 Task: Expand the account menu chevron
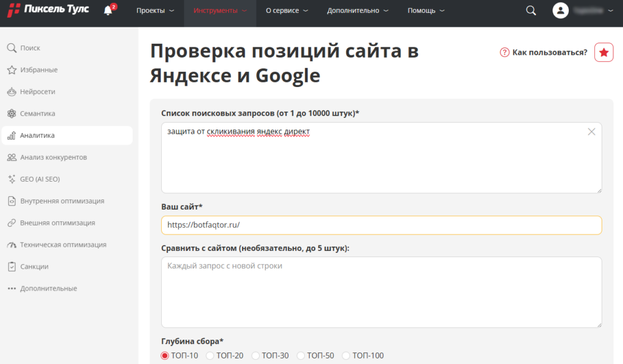pos(611,11)
